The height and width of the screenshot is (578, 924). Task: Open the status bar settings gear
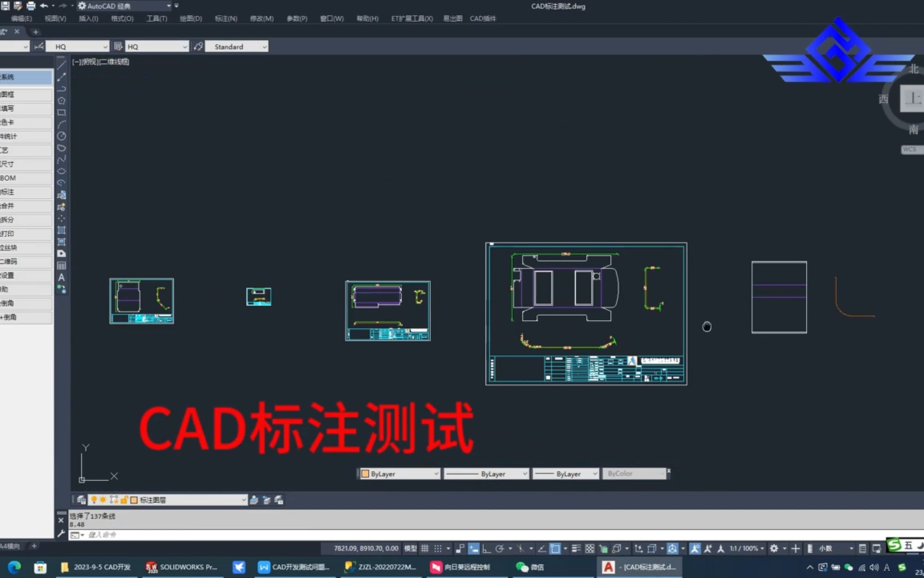point(774,549)
